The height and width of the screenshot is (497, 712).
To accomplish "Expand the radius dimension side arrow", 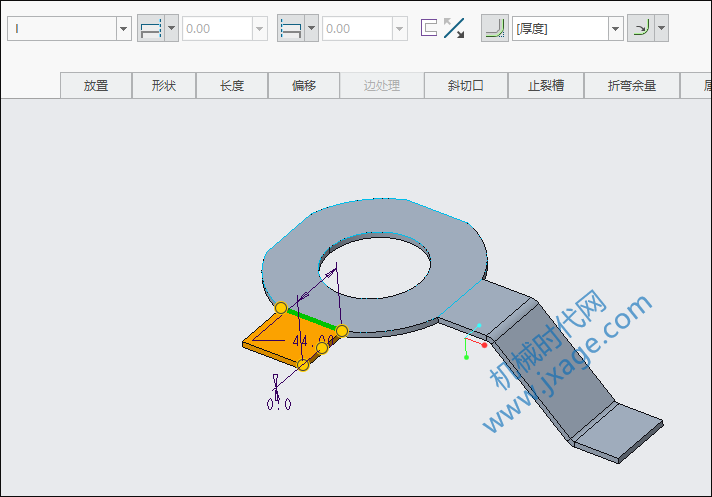I will 662,28.
